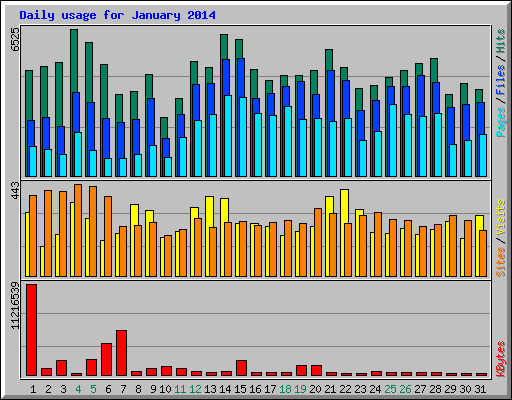
Task: Click day label "28" on the x-axis
Action: (x=435, y=389)
